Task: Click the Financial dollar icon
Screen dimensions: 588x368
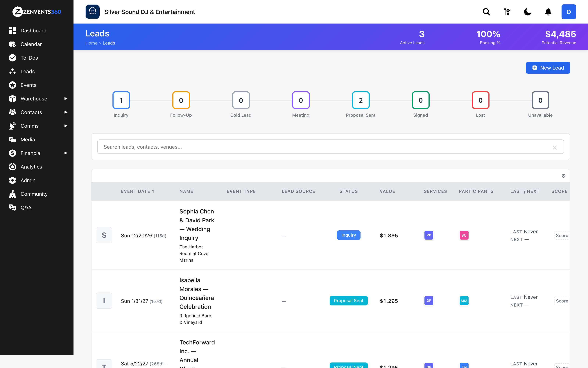Action: [x=12, y=153]
